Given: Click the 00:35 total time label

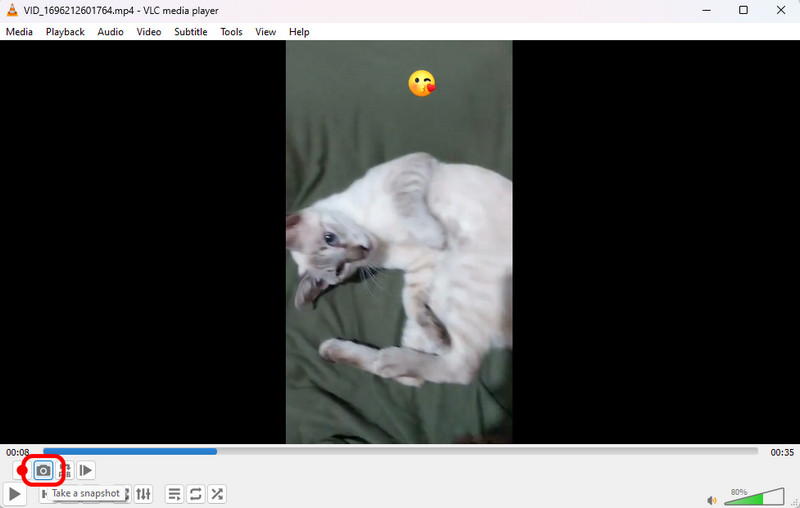Looking at the screenshot, I should click(782, 452).
